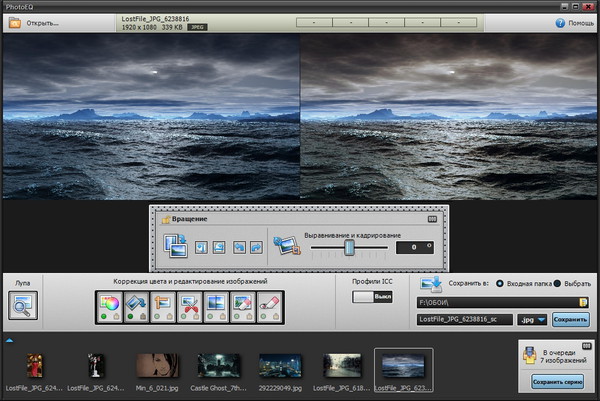Open the .jpg format dropdown
This screenshot has height=401, width=600.
pos(532,319)
